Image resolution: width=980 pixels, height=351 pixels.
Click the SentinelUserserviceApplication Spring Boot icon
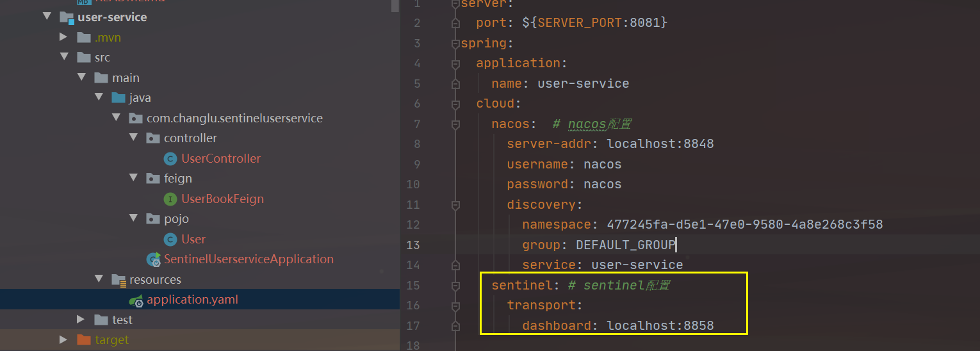tap(154, 259)
